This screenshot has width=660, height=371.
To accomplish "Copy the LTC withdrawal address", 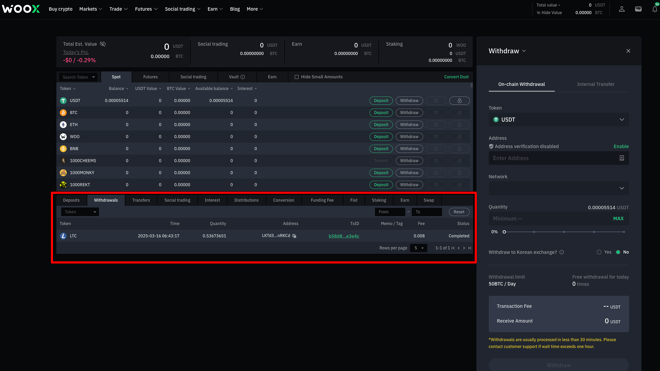I will coord(294,236).
